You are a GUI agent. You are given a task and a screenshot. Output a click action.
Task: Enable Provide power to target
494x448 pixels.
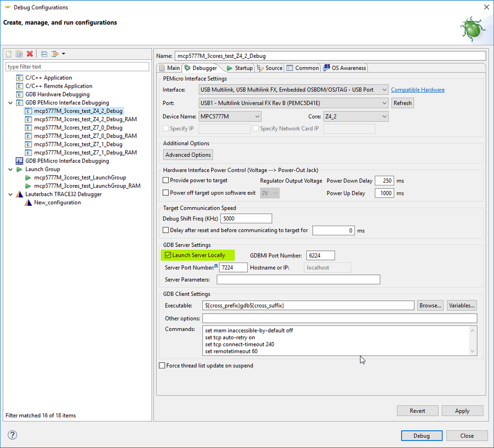(166, 180)
